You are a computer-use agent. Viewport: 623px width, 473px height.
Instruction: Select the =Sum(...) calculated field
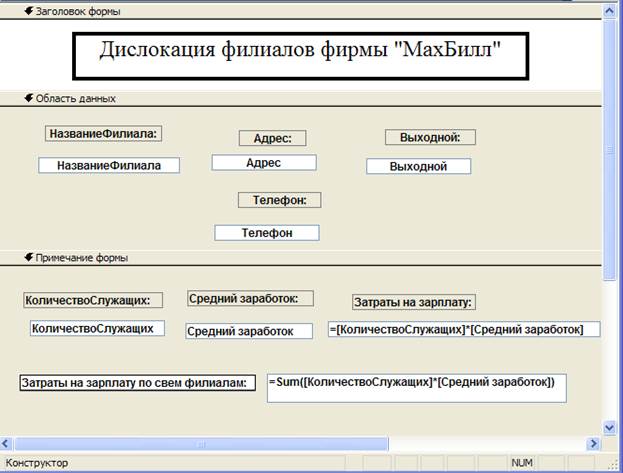point(417,388)
